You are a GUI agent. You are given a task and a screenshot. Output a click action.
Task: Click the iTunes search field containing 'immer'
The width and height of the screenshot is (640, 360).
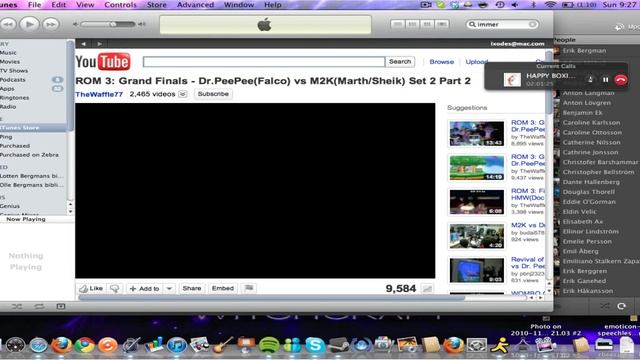click(502, 24)
